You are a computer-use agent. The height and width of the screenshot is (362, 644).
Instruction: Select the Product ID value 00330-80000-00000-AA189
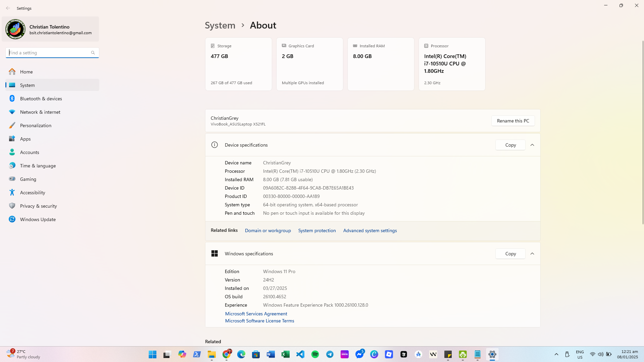tap(291, 196)
